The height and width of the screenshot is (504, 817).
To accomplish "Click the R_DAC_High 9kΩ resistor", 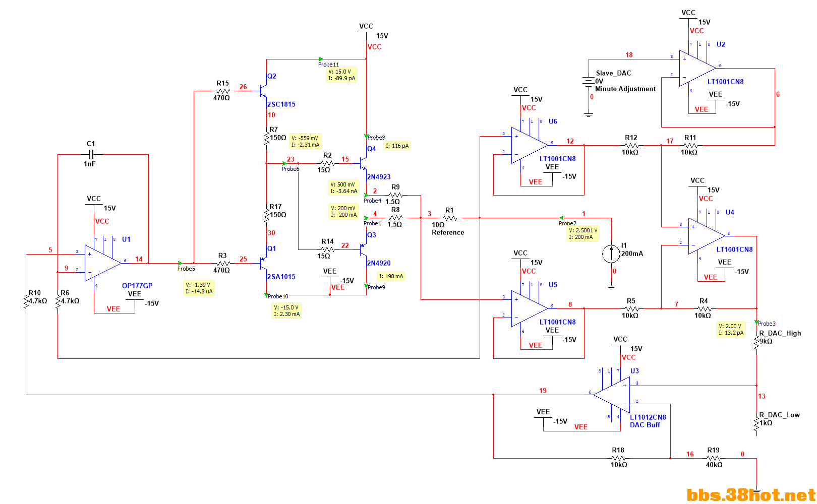I will pyautogui.click(x=756, y=342).
